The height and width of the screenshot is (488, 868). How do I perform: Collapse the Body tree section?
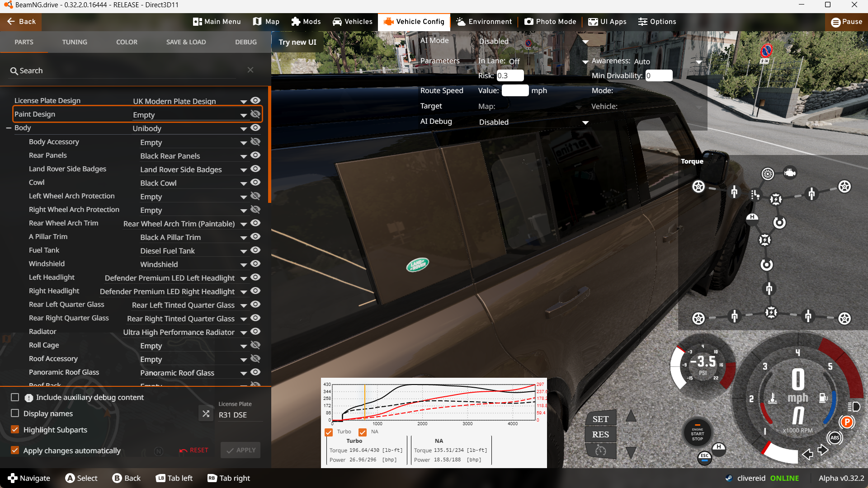tap(9, 128)
